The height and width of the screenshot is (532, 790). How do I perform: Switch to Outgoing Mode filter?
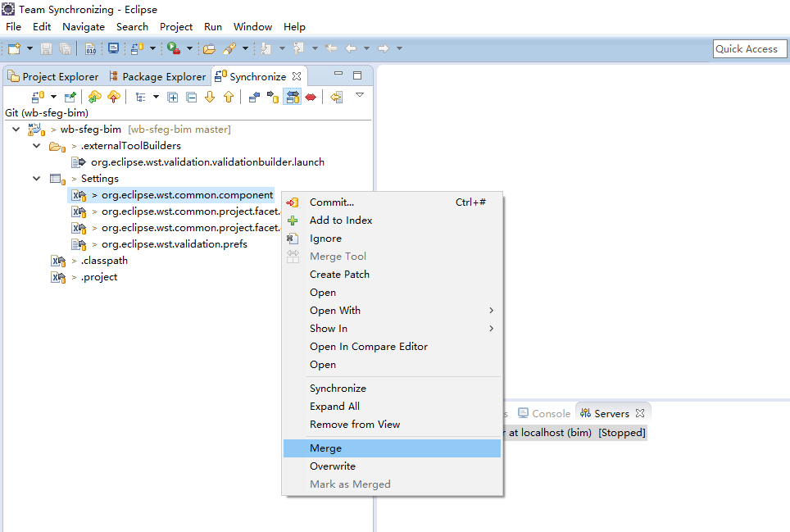click(x=273, y=97)
